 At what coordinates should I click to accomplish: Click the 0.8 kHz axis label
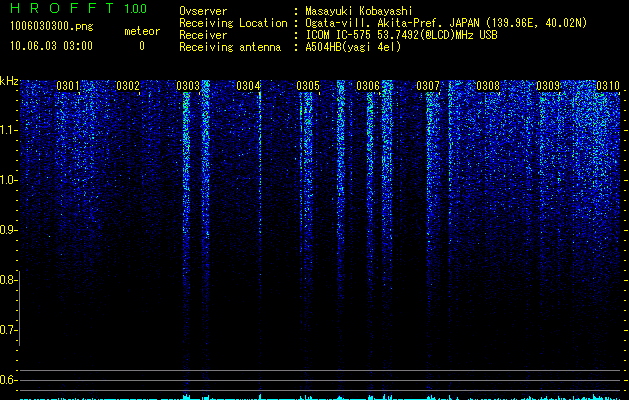(x=7, y=280)
